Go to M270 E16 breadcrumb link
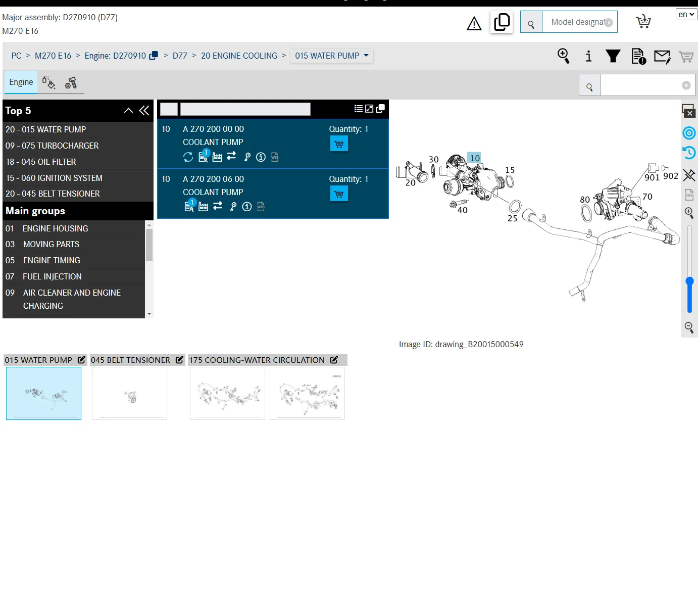The height and width of the screenshot is (616, 698). tap(53, 56)
